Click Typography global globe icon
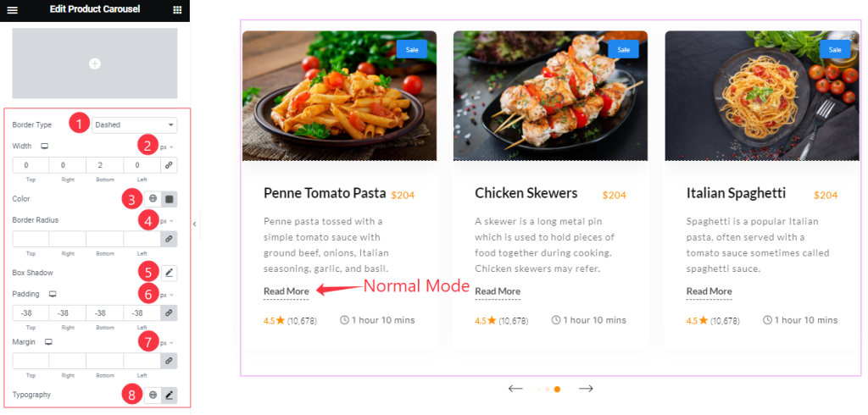 (x=153, y=395)
